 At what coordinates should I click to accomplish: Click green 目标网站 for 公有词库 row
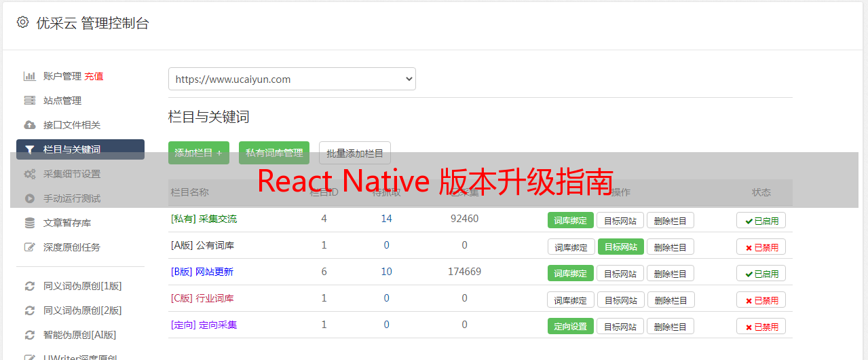[621, 247]
